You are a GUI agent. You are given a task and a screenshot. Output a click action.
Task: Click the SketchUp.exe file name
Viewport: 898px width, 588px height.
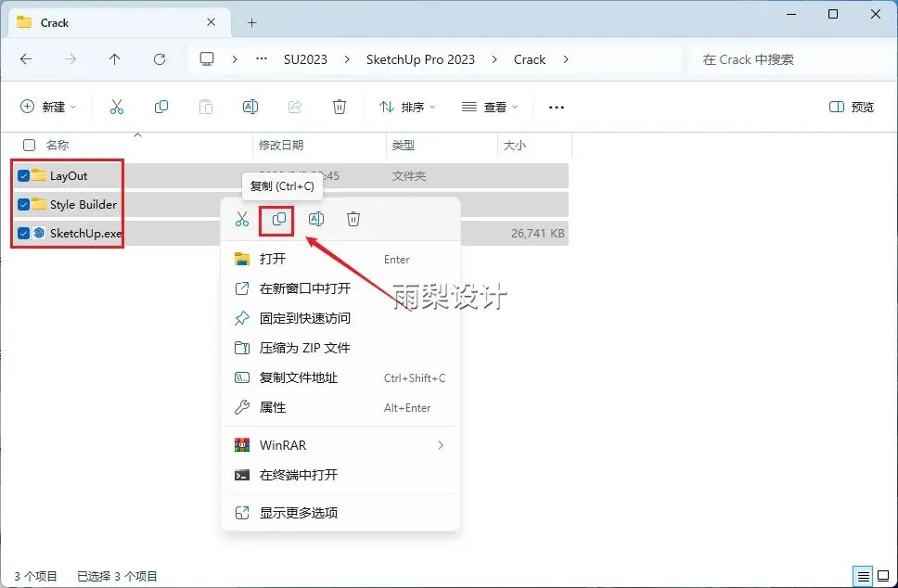[x=86, y=233]
